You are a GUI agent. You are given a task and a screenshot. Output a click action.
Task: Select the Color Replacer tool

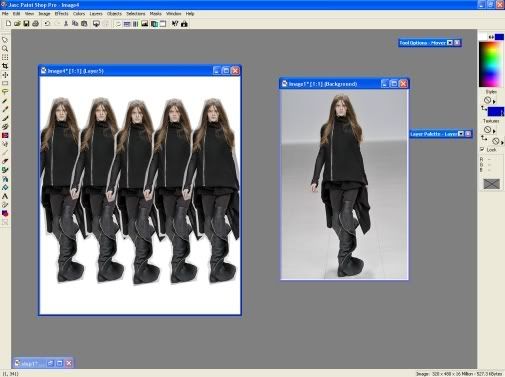(5, 135)
